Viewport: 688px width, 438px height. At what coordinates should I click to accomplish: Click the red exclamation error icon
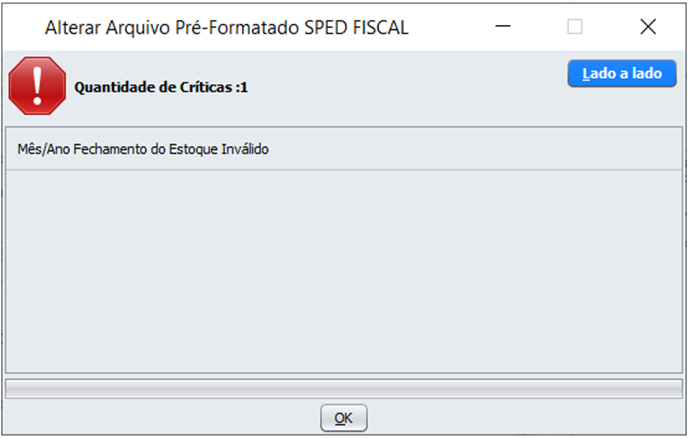37,86
